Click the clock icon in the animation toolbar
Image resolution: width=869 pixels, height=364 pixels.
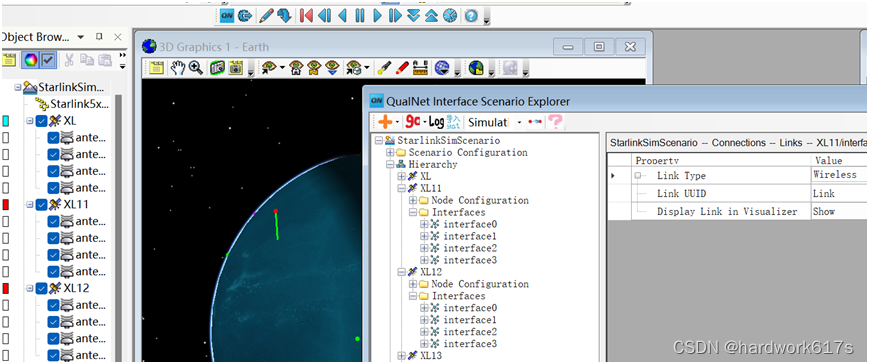pyautogui.click(x=450, y=16)
